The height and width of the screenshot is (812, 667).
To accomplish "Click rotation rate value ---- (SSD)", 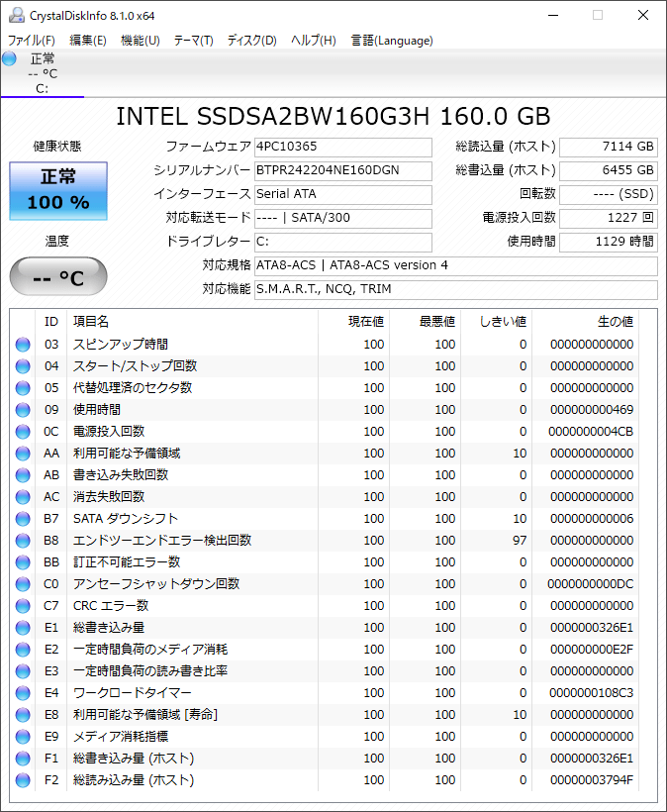I will pos(609,195).
